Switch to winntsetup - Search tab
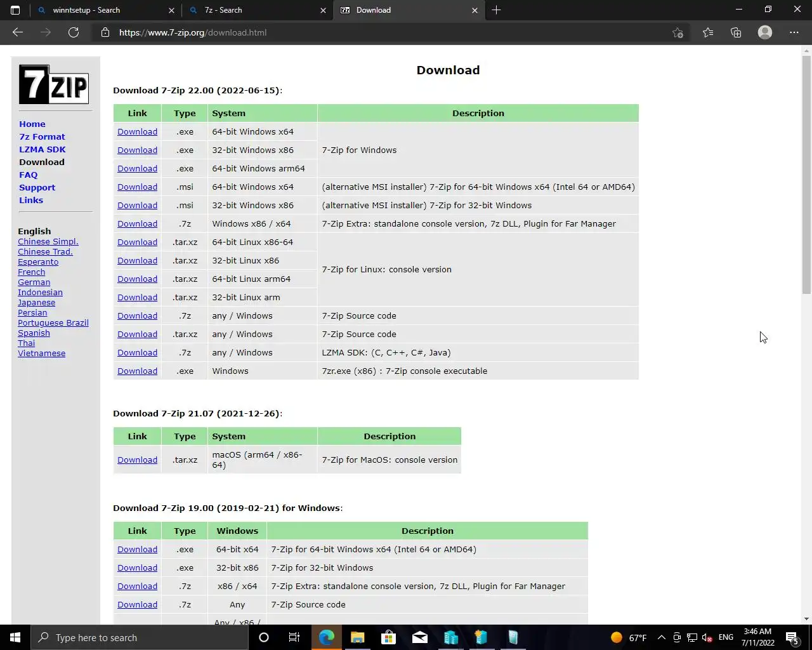The image size is (812, 650). 105,10
